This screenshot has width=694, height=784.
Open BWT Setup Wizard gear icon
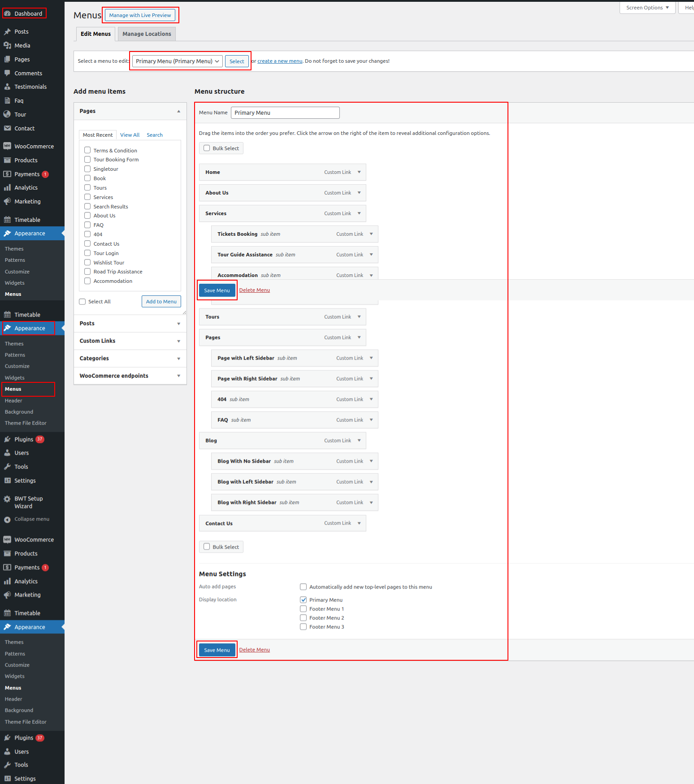[x=7, y=499]
